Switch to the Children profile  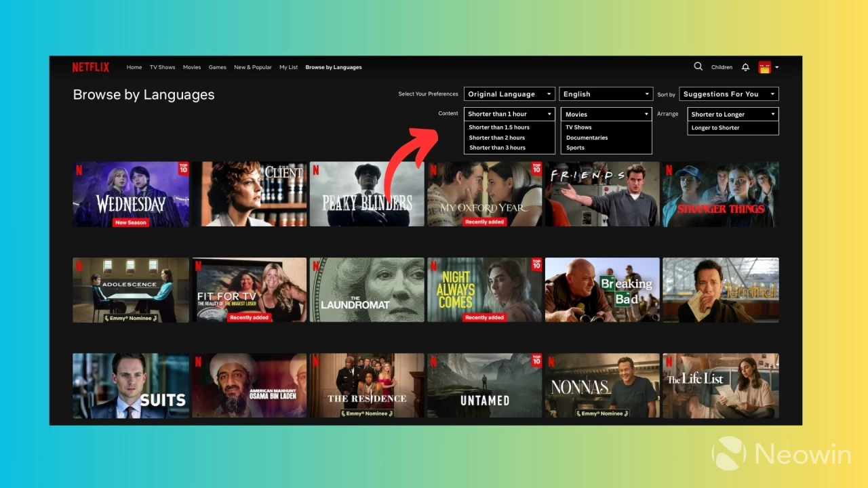(722, 66)
